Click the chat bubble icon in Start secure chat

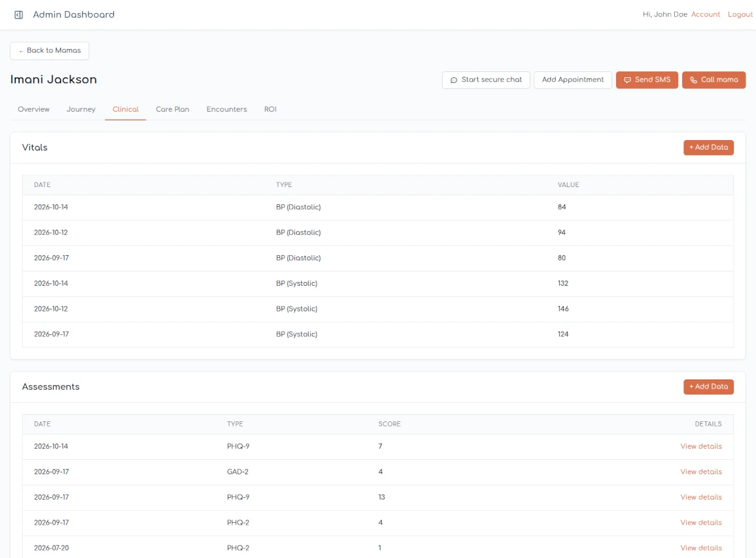(454, 80)
